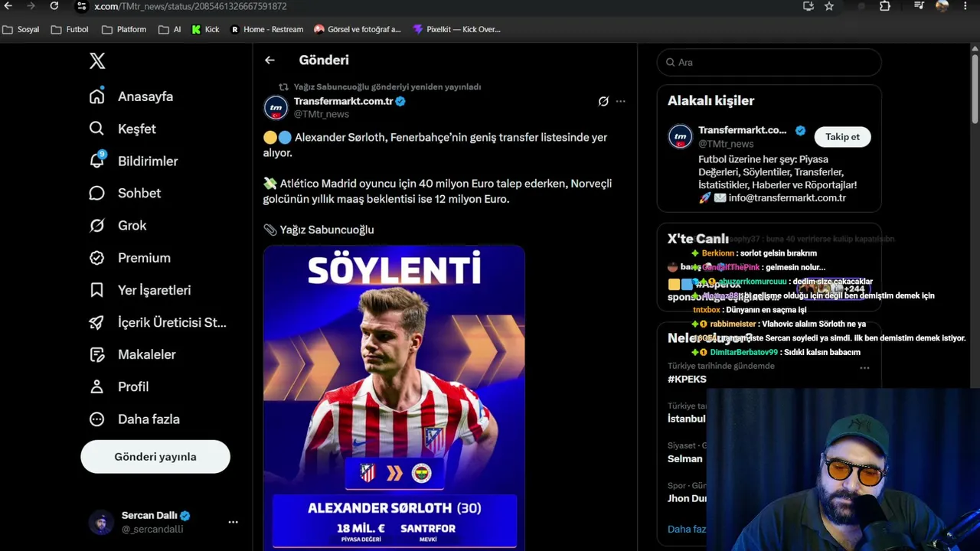The height and width of the screenshot is (551, 980).
Task: Bookmark this page with the star icon
Action: tap(829, 6)
